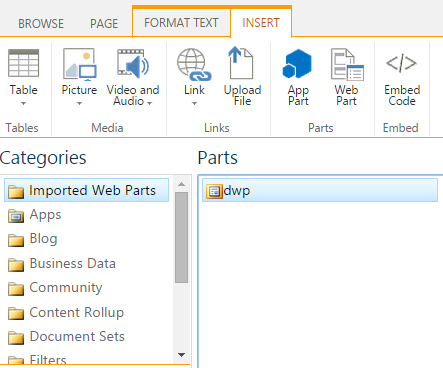Click the Picture icon
The height and width of the screenshot is (368, 443).
pyautogui.click(x=80, y=64)
